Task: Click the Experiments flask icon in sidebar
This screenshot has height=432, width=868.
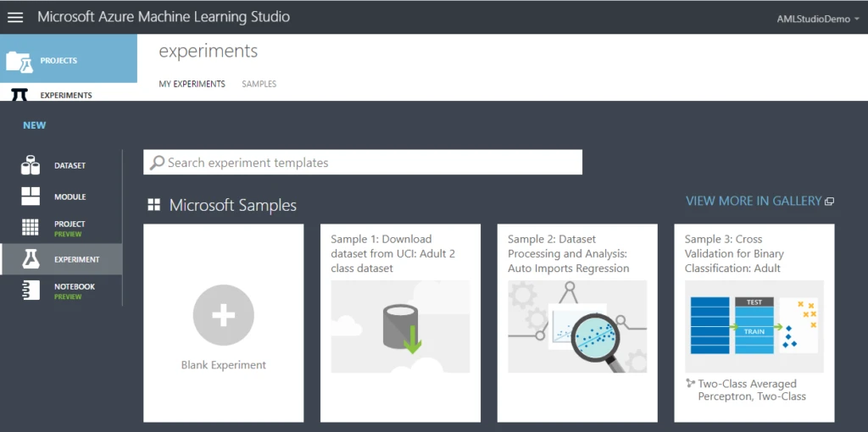Action: click(19, 94)
